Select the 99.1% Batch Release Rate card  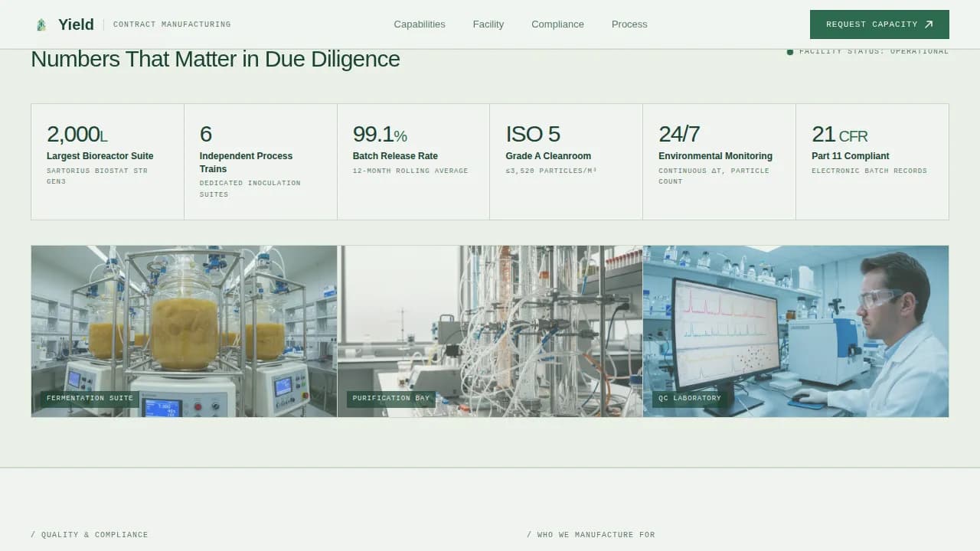tap(413, 161)
